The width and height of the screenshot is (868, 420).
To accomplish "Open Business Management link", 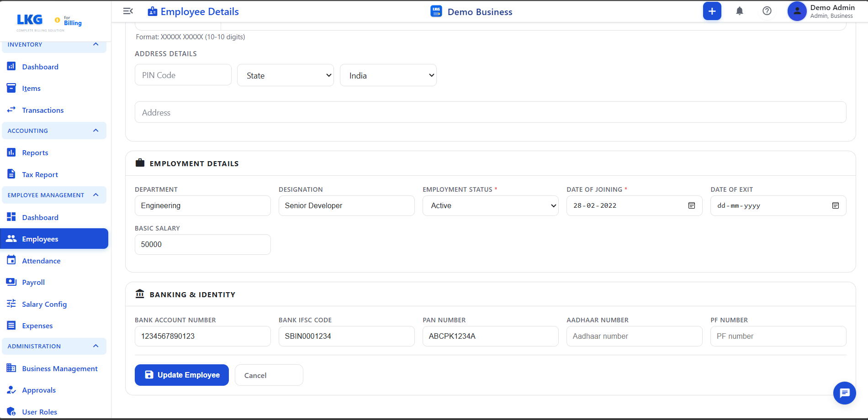I will 60,368.
